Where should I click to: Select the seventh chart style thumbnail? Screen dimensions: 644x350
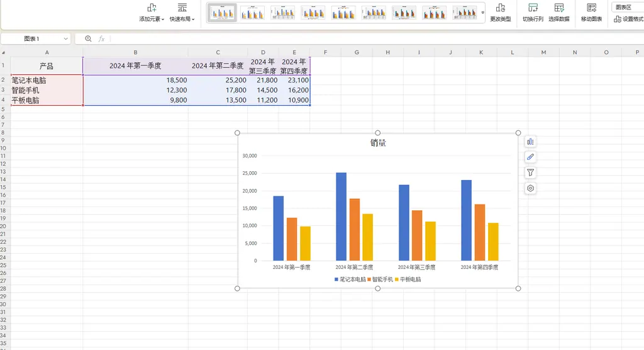404,13
